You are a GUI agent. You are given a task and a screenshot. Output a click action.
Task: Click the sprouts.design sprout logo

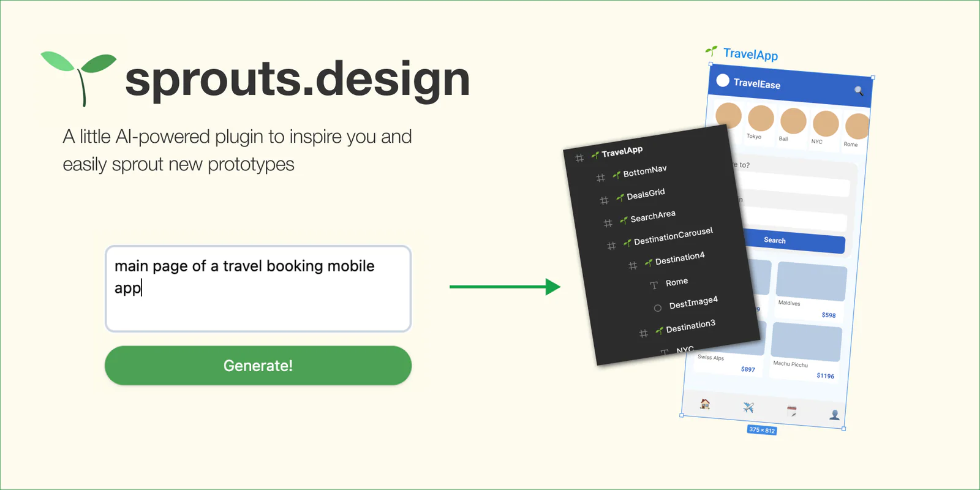tap(78, 78)
